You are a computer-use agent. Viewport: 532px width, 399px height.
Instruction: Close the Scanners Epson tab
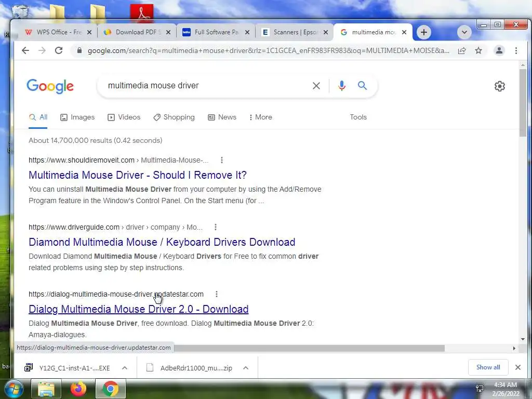click(326, 32)
